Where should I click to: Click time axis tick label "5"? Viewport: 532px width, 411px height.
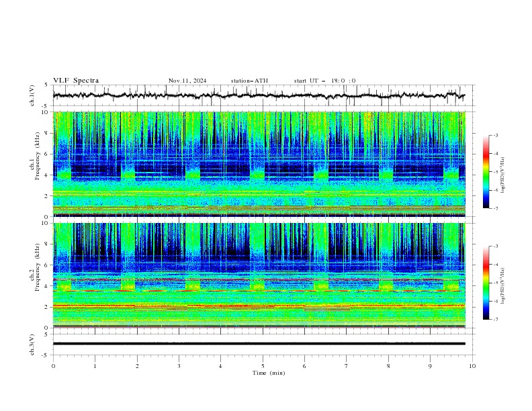pos(263,366)
